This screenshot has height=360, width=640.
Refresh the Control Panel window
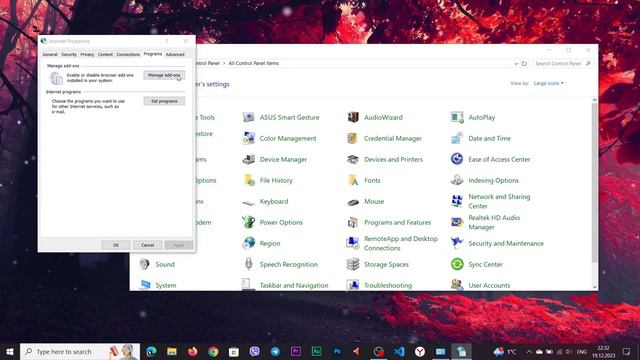[x=524, y=64]
